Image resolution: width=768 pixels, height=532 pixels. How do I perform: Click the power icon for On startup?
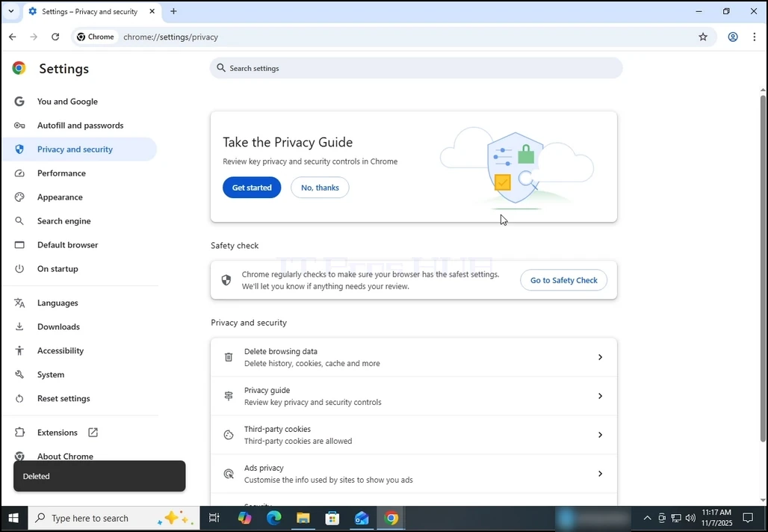19,269
